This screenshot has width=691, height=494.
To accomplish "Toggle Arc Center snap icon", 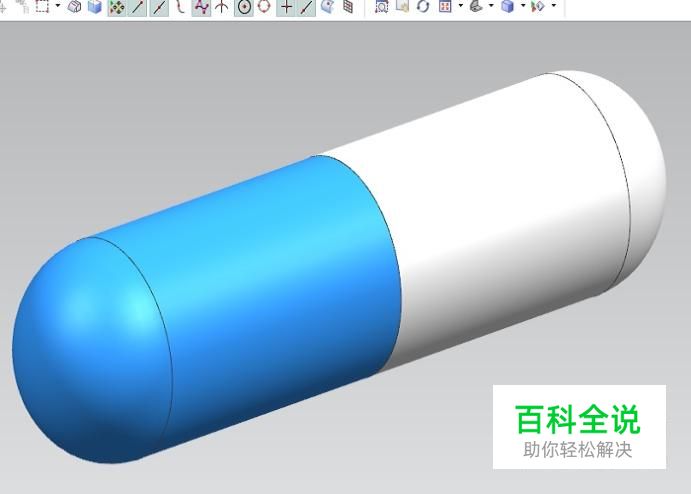I will click(x=244, y=7).
